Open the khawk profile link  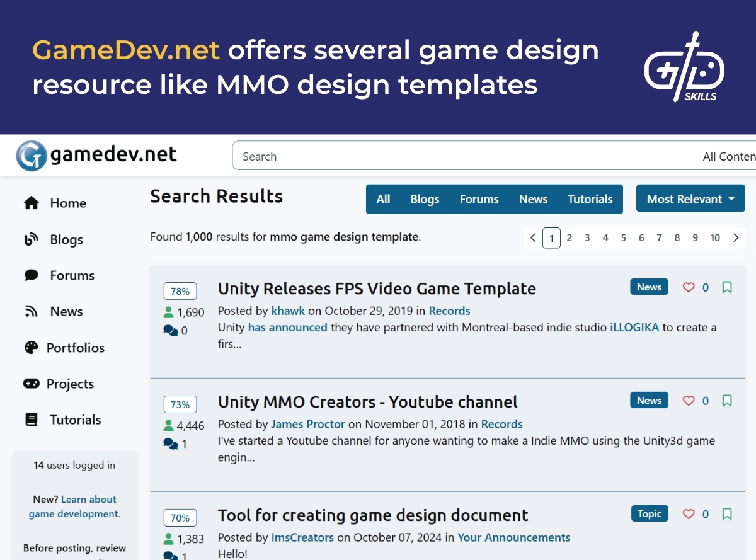[288, 311]
